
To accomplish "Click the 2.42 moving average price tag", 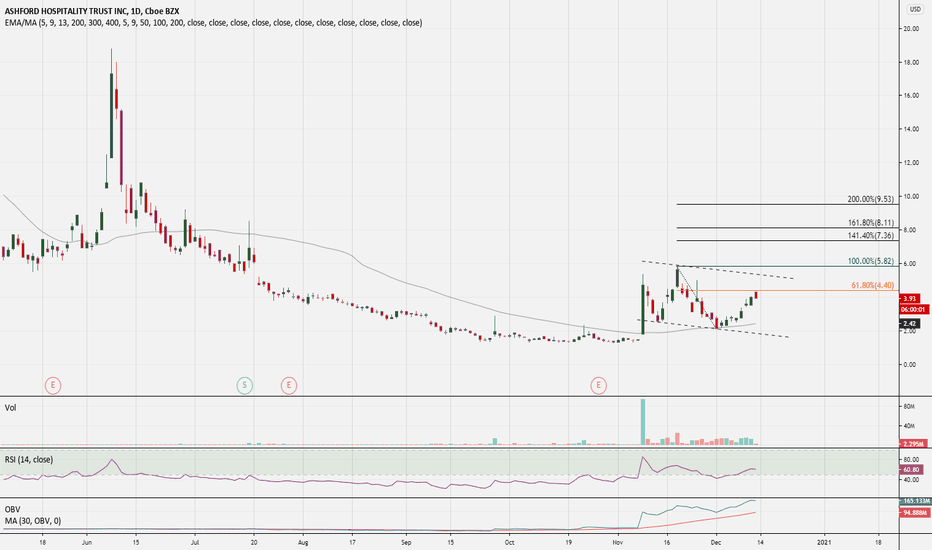I will coord(910,324).
